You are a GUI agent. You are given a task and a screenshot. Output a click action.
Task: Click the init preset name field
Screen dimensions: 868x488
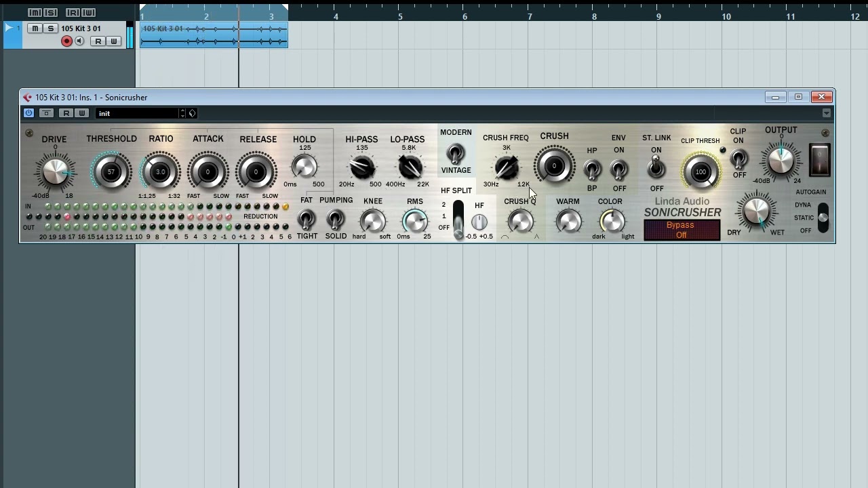pos(138,113)
